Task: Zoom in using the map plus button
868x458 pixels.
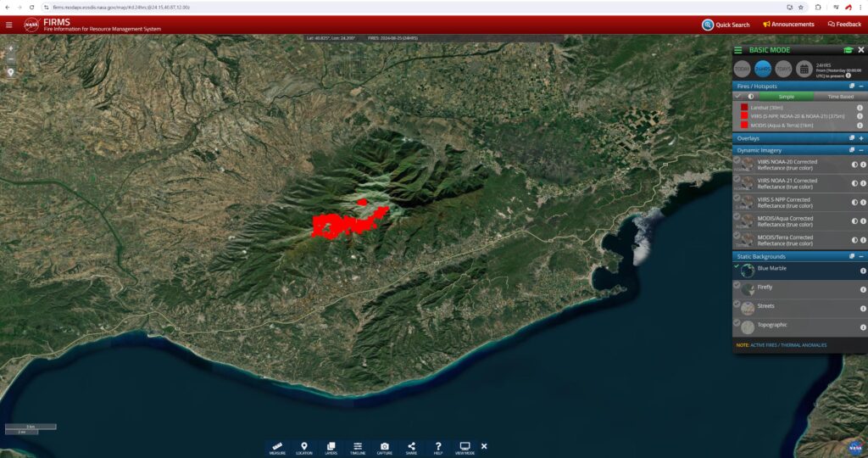Action: (x=11, y=48)
